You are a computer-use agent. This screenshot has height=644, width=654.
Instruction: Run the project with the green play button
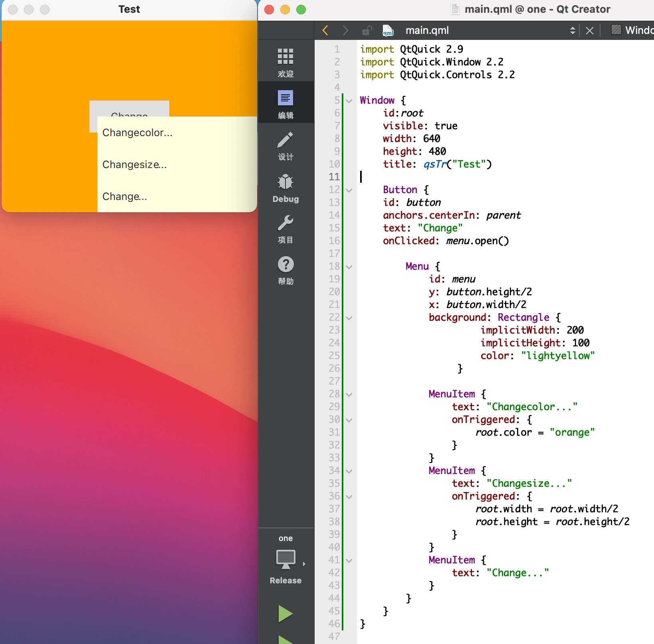coord(285,613)
